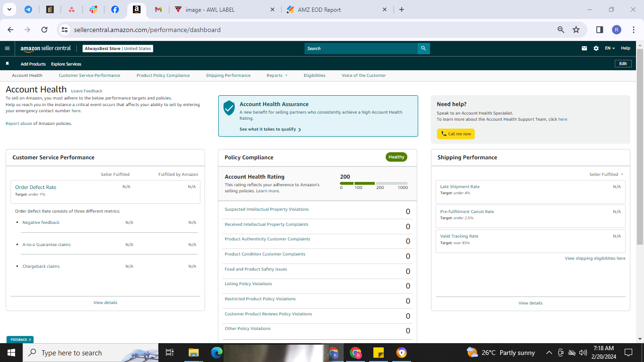644x362 pixels.
Task: Switch to the image - AWL LABEL tab
Action: [225, 9]
